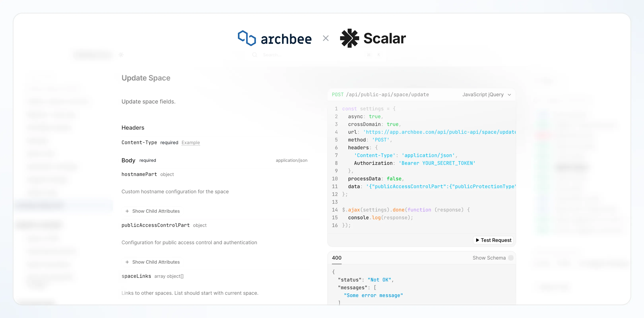Toggle the Show Schema switch
The height and width of the screenshot is (318, 644).
tap(511, 258)
